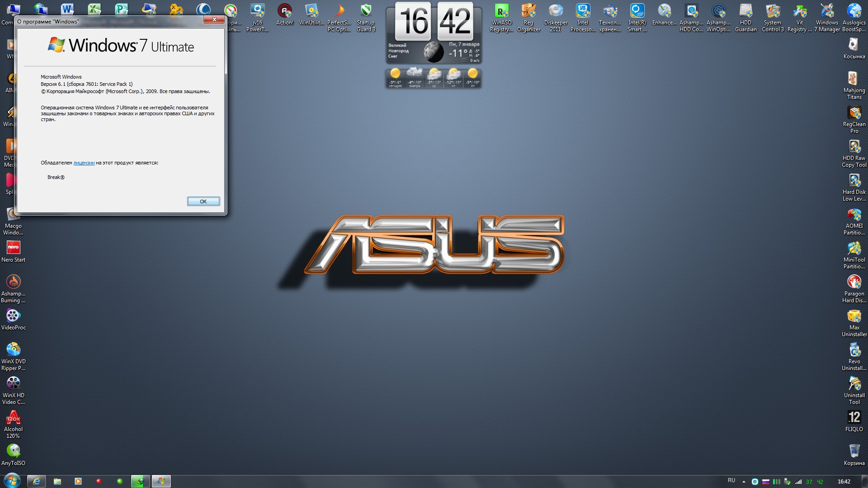Open jv16 PowerTools desktop shortcut
Screen dimensions: 868x488
pyautogui.click(x=257, y=18)
